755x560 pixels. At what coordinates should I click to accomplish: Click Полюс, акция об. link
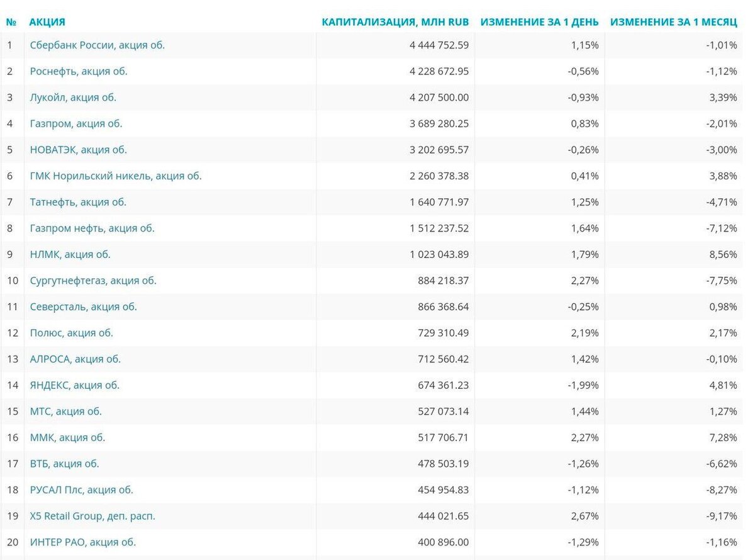click(72, 333)
